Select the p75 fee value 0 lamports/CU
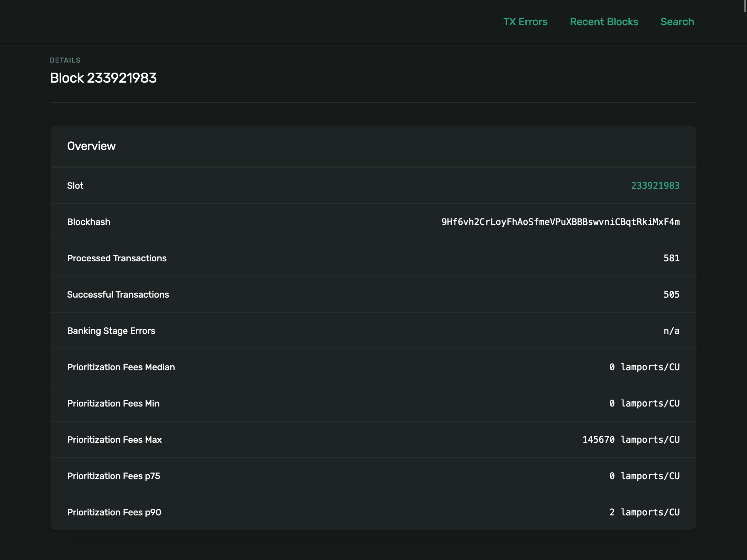This screenshot has height=560, width=747. point(645,476)
